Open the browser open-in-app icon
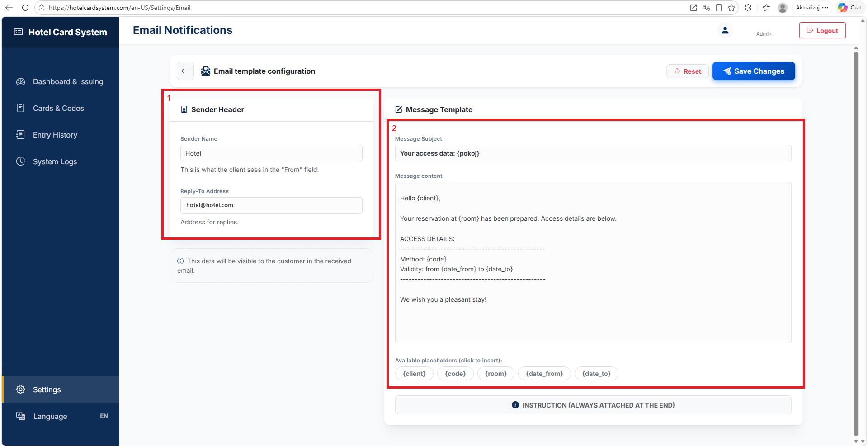 point(693,8)
